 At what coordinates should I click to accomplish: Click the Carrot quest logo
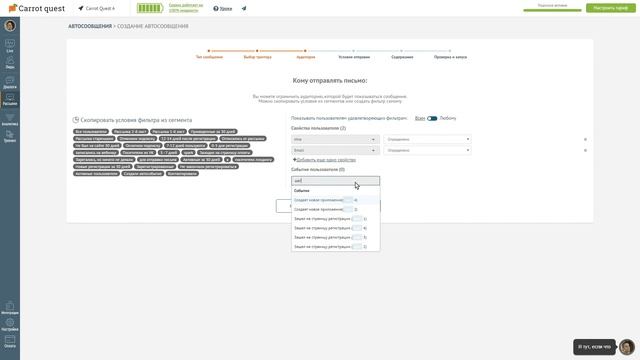coord(37,8)
